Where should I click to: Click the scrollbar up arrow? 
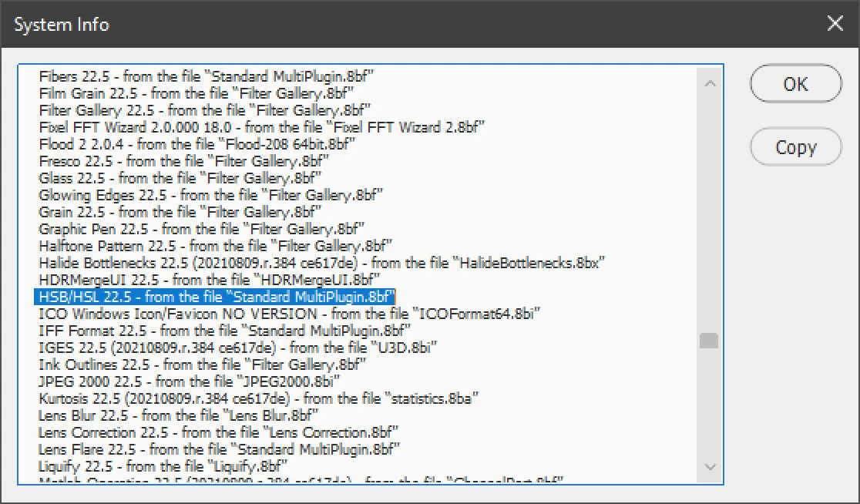click(x=710, y=83)
